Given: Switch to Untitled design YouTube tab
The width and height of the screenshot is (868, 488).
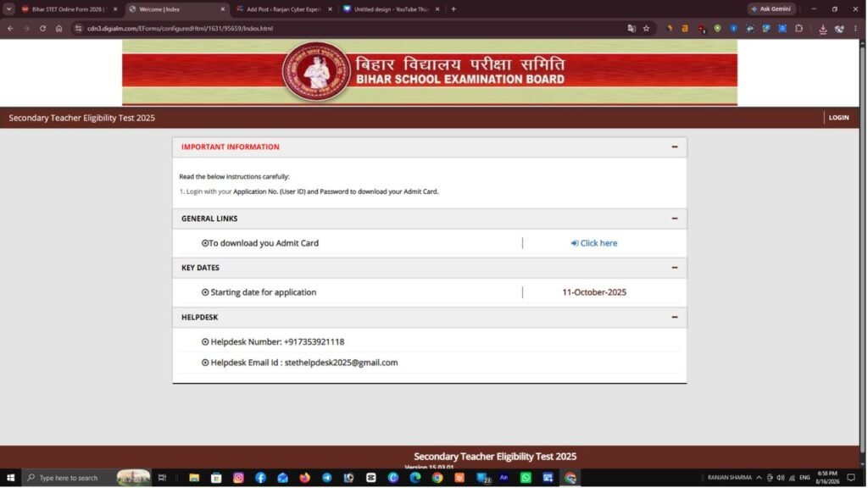Looking at the screenshot, I should coord(390,8).
